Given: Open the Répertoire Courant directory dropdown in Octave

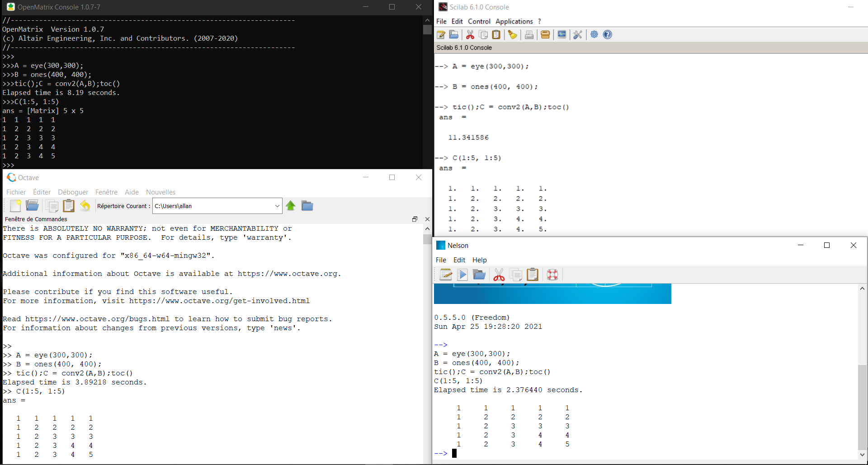Looking at the screenshot, I should click(x=277, y=206).
